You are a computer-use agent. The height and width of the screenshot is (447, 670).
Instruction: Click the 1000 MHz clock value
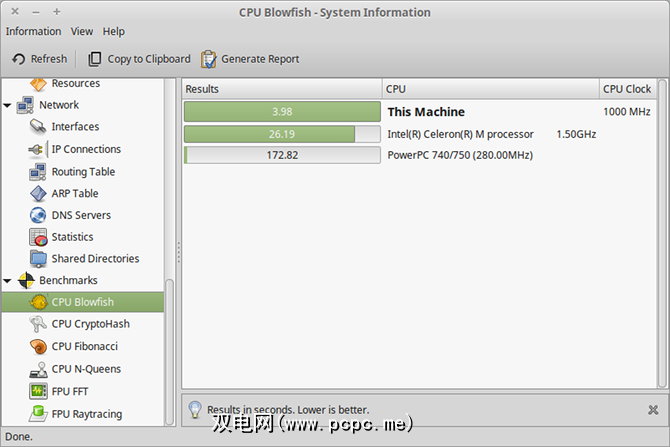click(x=627, y=112)
